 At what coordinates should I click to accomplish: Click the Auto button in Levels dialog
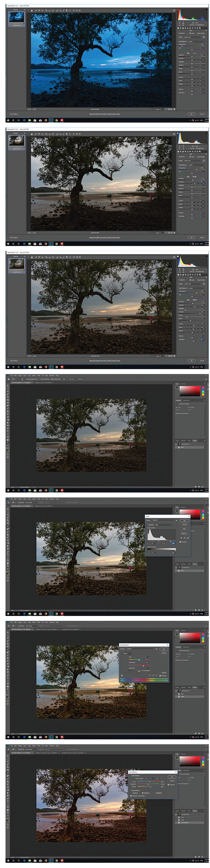[x=184, y=529]
